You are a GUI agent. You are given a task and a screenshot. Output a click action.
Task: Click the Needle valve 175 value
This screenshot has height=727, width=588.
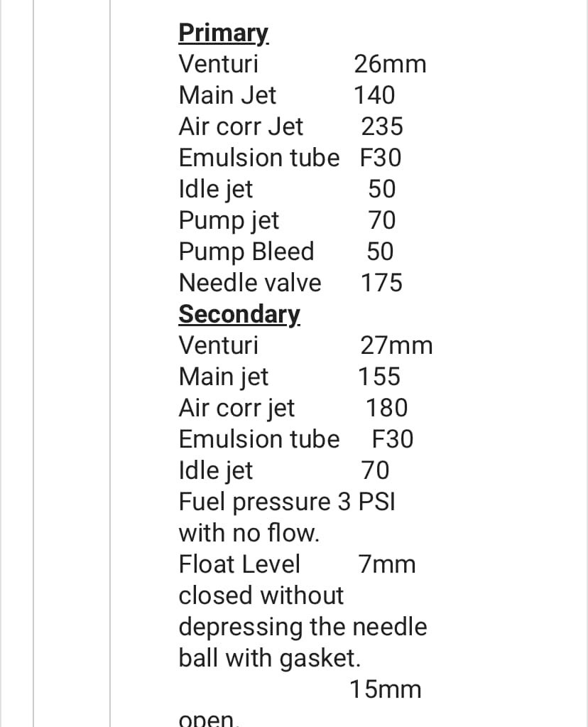click(381, 283)
